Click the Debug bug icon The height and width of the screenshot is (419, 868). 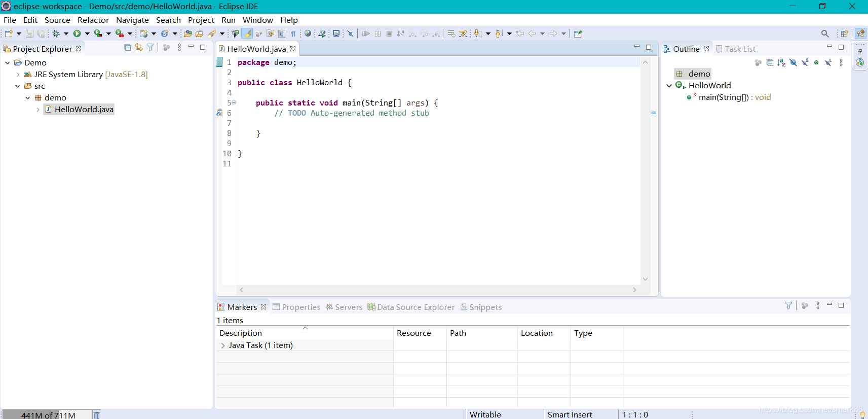point(56,33)
